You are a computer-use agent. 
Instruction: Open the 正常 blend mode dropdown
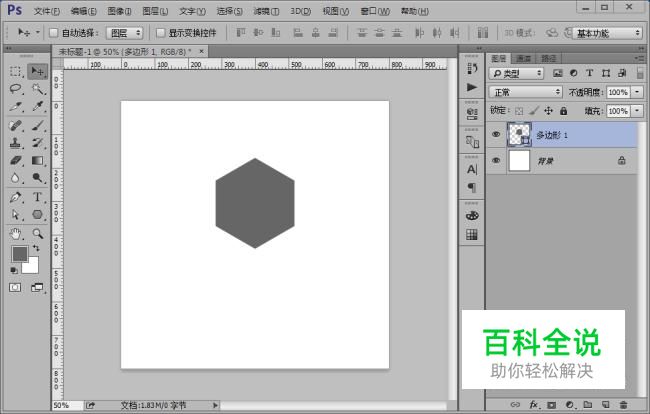coord(526,92)
